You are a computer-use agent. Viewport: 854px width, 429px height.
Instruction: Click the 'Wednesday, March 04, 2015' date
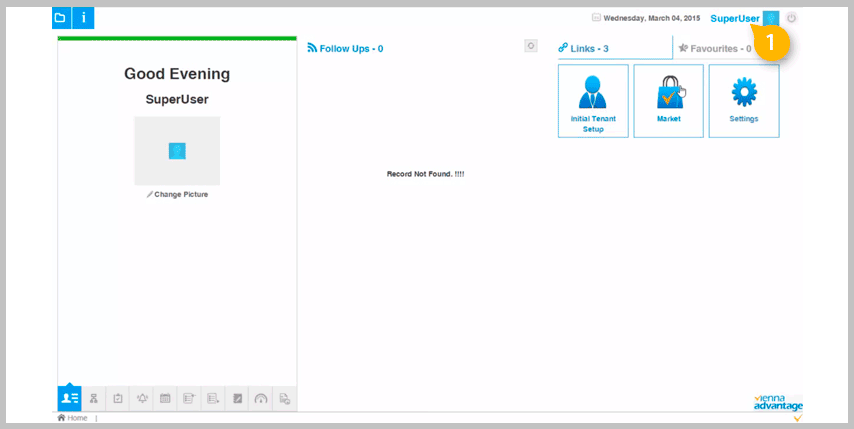pyautogui.click(x=652, y=19)
